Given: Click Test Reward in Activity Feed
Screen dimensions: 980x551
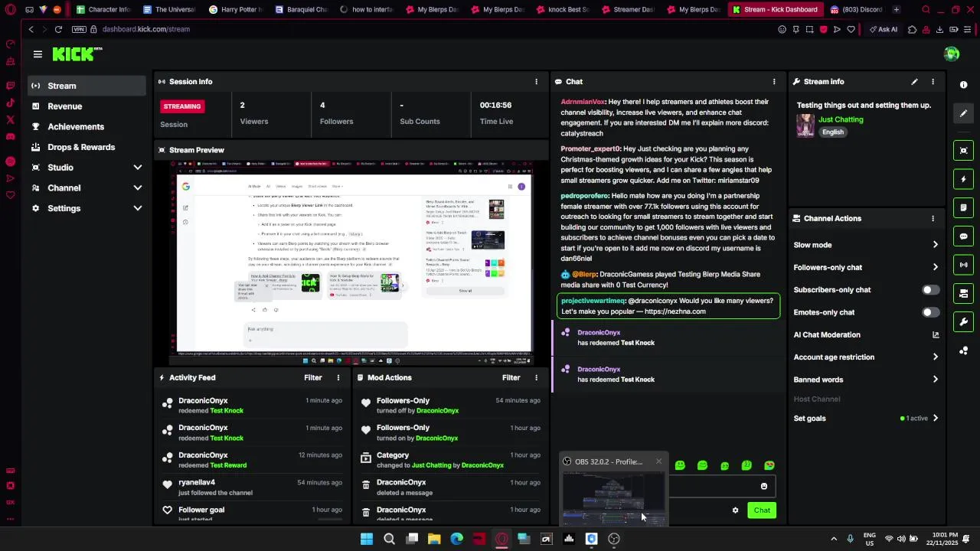Looking at the screenshot, I should coord(228,465).
